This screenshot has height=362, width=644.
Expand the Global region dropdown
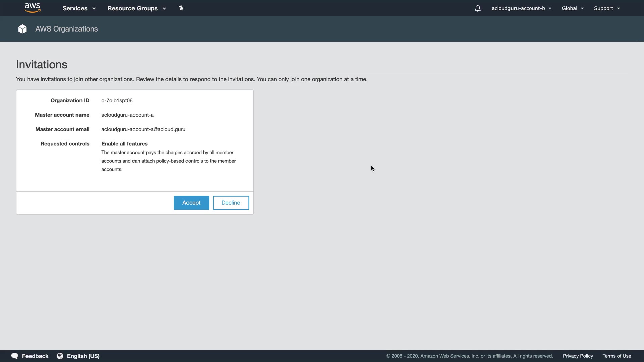click(573, 8)
